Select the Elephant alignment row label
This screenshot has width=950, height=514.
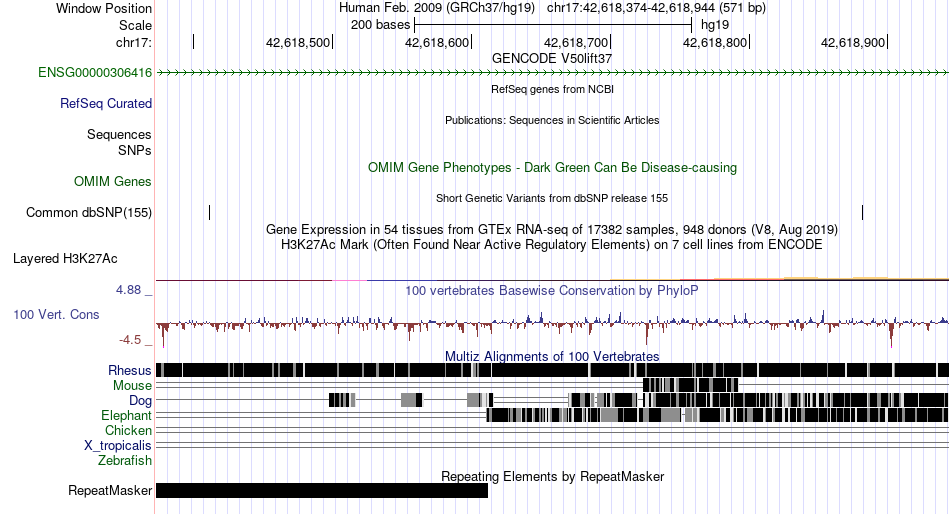[126, 415]
